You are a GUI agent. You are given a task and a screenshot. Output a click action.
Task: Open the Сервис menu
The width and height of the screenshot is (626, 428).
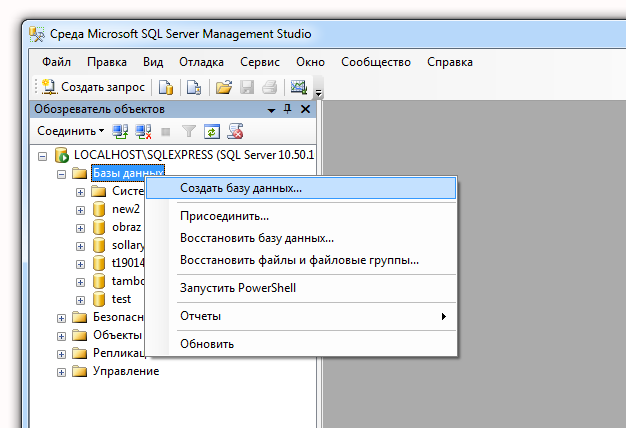260,62
